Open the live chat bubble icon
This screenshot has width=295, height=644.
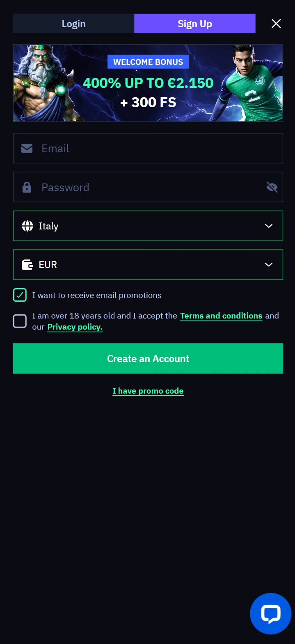[270, 614]
